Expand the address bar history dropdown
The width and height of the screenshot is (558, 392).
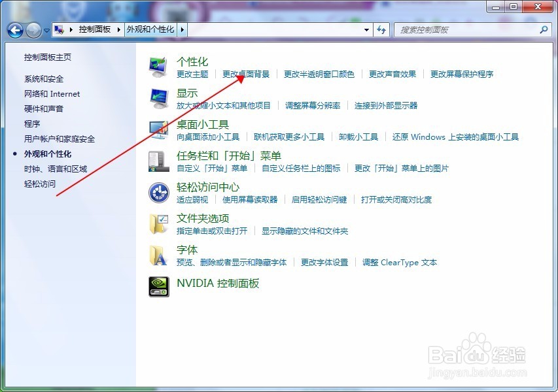pos(366,30)
